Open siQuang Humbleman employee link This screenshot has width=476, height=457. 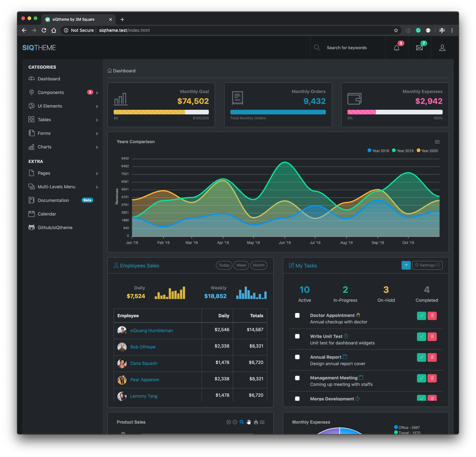tap(152, 331)
